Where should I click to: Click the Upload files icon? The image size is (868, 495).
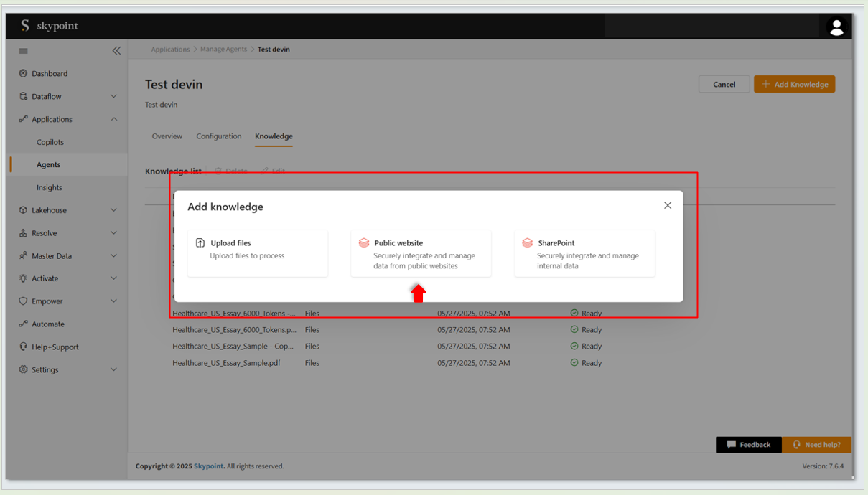(x=200, y=243)
